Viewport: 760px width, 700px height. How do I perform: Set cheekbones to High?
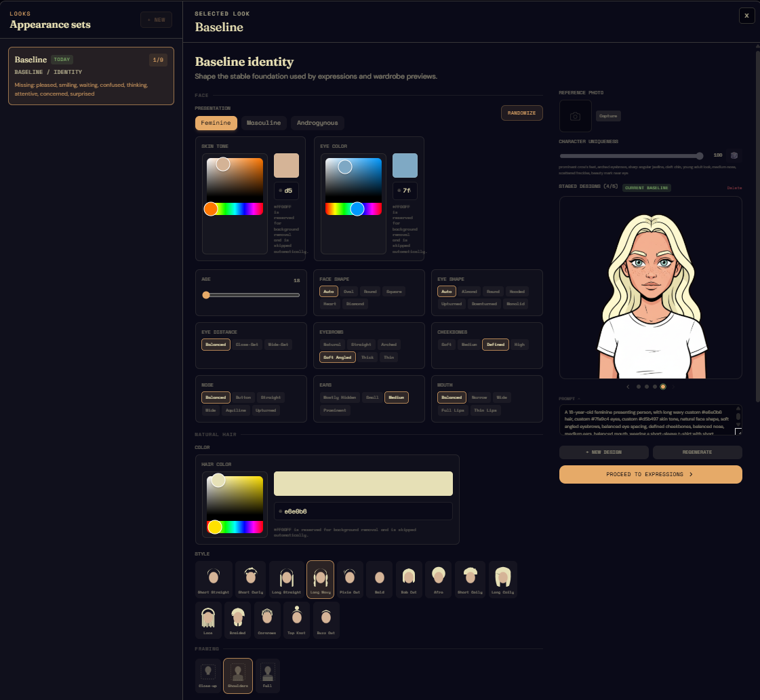tap(519, 345)
